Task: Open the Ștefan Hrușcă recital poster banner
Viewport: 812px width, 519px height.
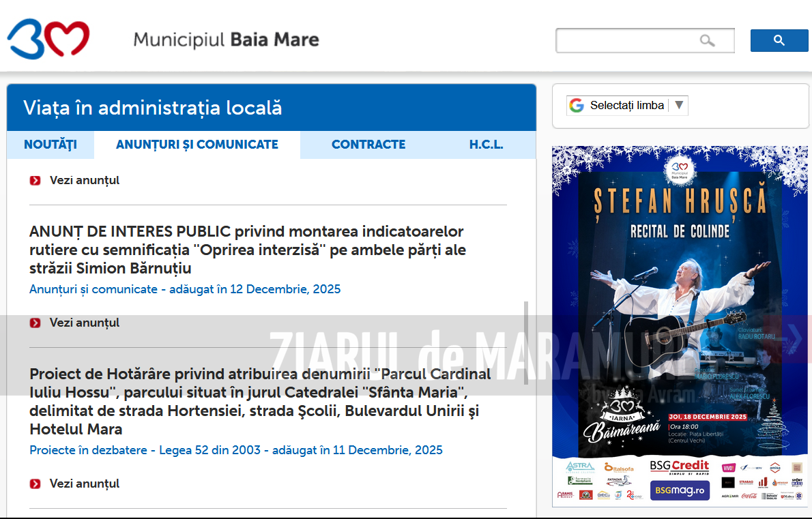Action: pyautogui.click(x=679, y=300)
